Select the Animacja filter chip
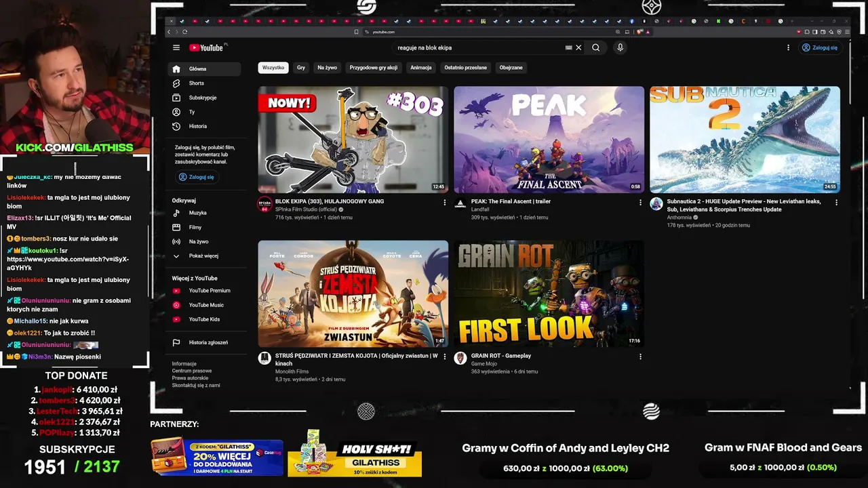The height and width of the screenshot is (488, 868). (x=421, y=68)
